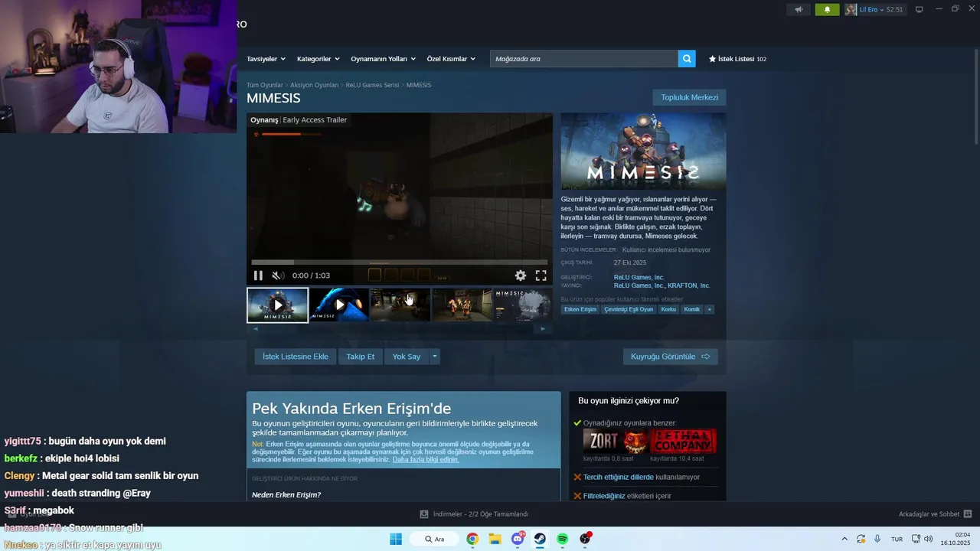980x551 pixels.
Task: Unmute the trailer volume icon
Action: tap(278, 275)
